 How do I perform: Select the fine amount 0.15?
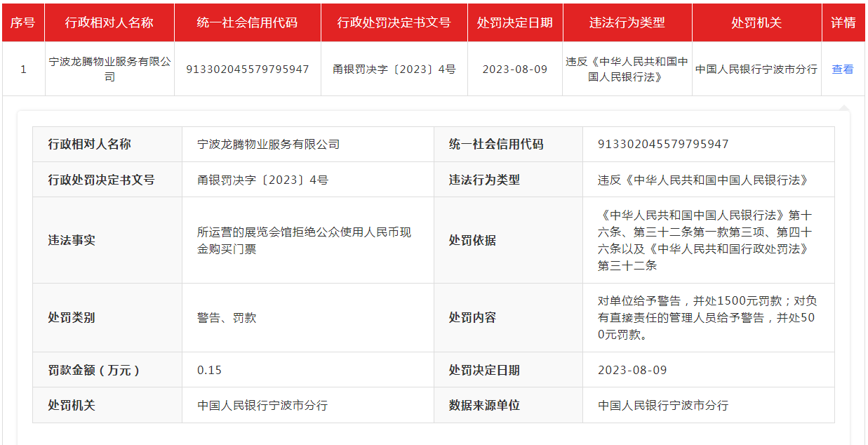[210, 370]
